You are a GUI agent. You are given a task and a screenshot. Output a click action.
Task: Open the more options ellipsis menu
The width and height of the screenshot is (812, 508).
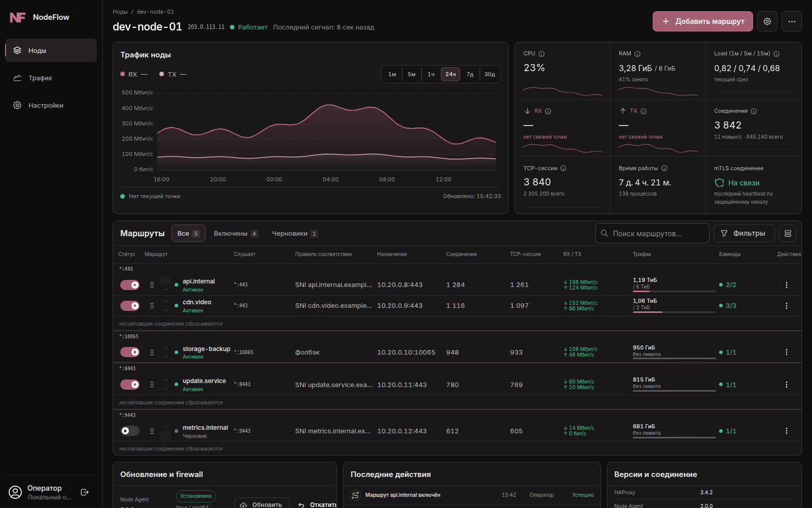pyautogui.click(x=792, y=21)
